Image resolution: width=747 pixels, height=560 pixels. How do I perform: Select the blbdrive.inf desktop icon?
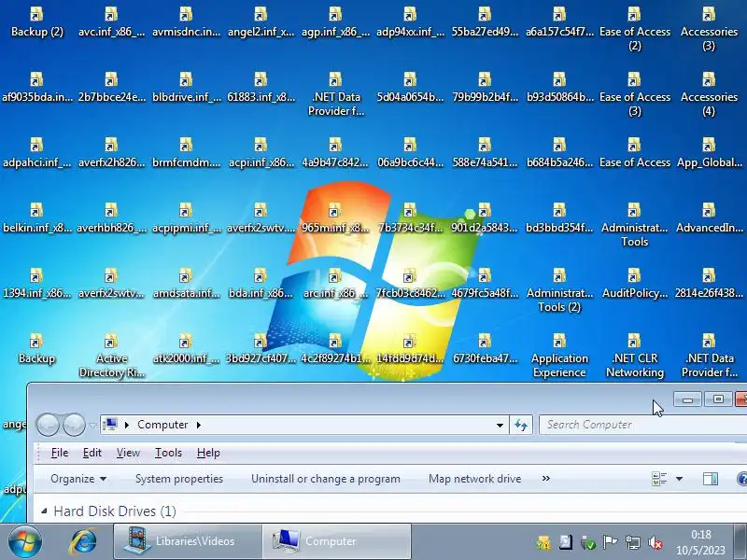[186, 88]
